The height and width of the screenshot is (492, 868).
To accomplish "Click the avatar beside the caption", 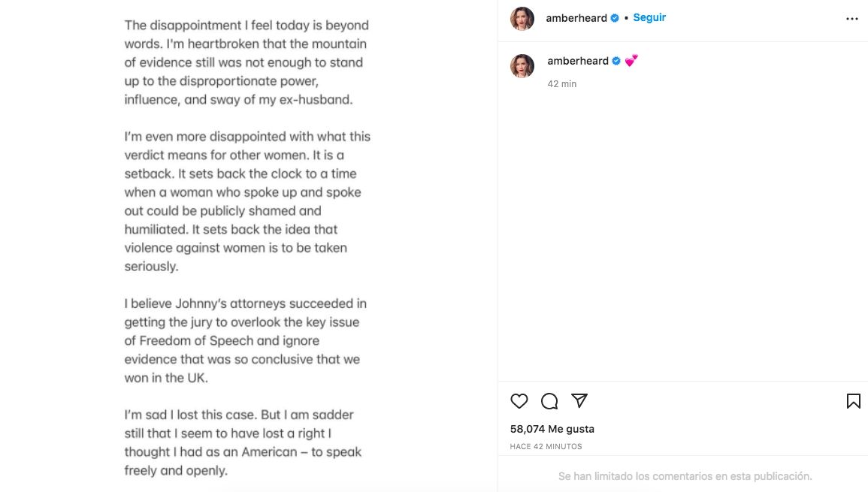I will coord(522,66).
